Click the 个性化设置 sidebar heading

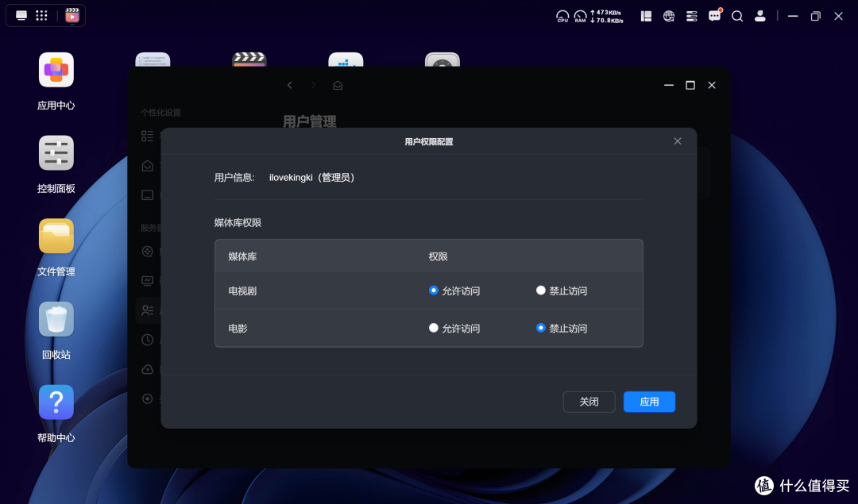[160, 113]
